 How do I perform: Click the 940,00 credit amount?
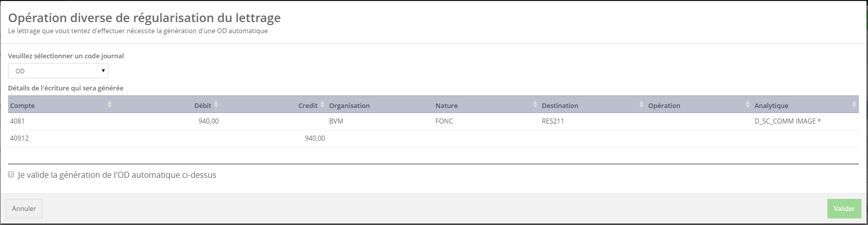tap(315, 138)
